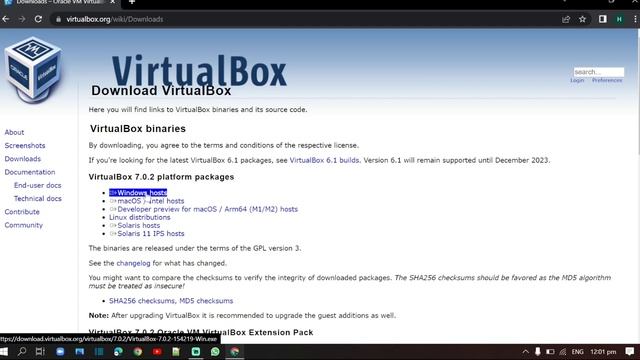Click the browser back arrow
This screenshot has width=640, height=360.
pos(6,19)
